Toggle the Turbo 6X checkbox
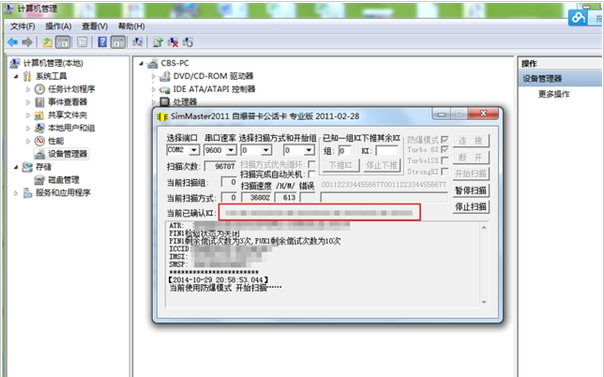The width and height of the screenshot is (604, 377). pyautogui.click(x=444, y=149)
